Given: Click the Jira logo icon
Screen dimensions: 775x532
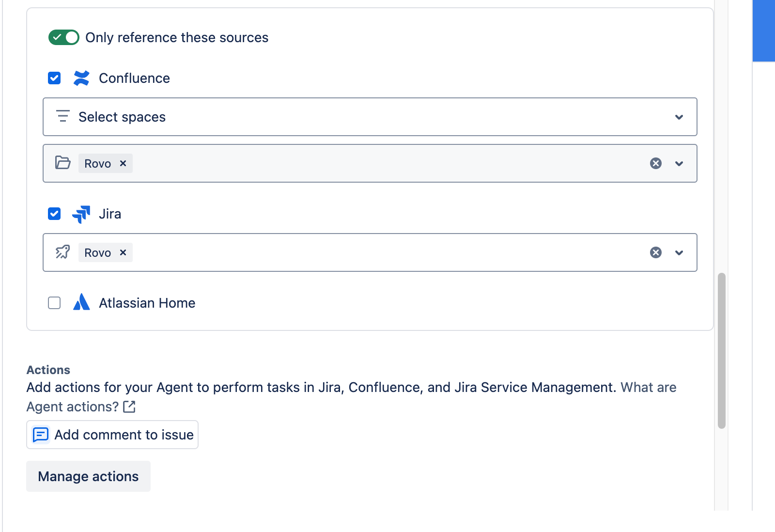Looking at the screenshot, I should click(81, 214).
